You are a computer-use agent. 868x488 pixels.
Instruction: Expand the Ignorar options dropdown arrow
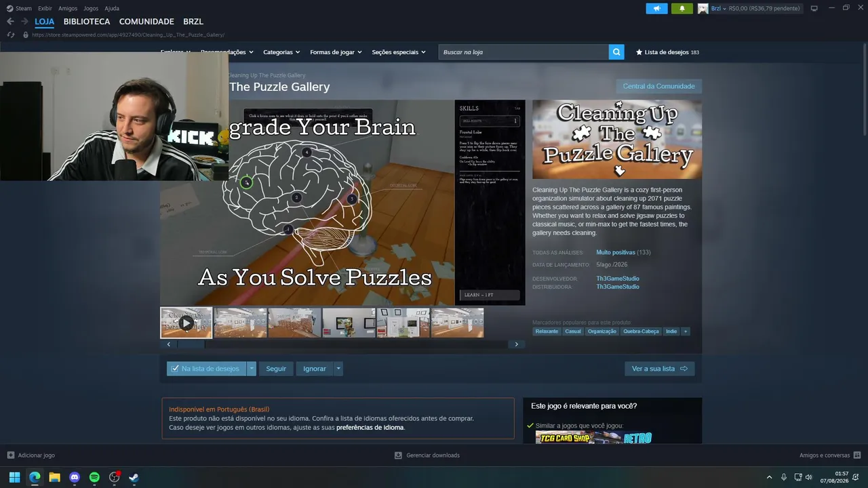point(338,369)
